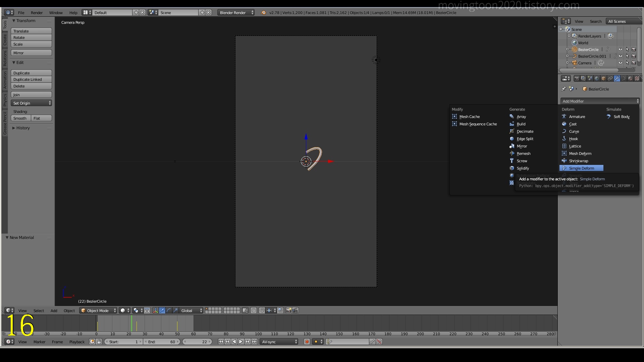Viewport: 644px width, 362px height.
Task: Click the End frame field showing 60
Action: click(162, 342)
